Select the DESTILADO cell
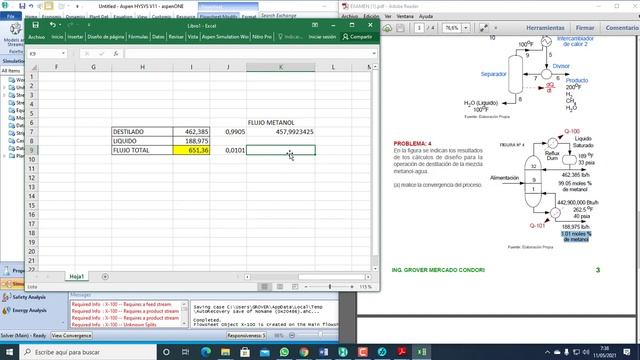This screenshot has height=360, width=640. (x=142, y=132)
